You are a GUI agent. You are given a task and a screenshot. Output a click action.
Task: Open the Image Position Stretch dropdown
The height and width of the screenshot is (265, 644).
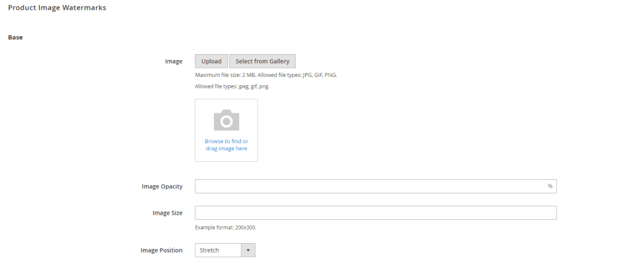click(x=225, y=250)
